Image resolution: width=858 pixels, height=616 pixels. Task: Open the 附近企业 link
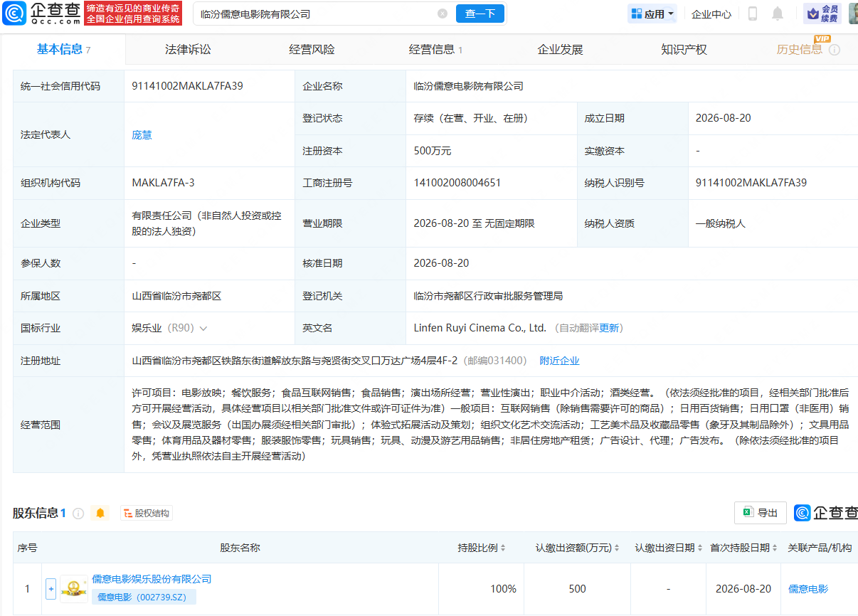tap(559, 361)
